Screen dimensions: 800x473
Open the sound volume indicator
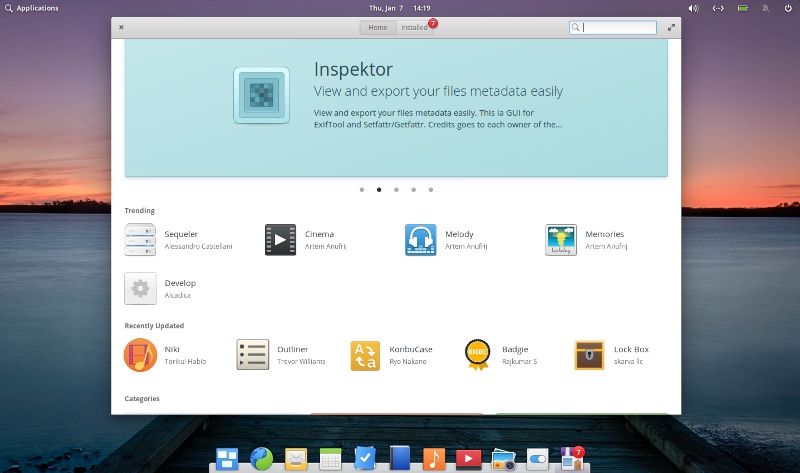coord(694,7)
